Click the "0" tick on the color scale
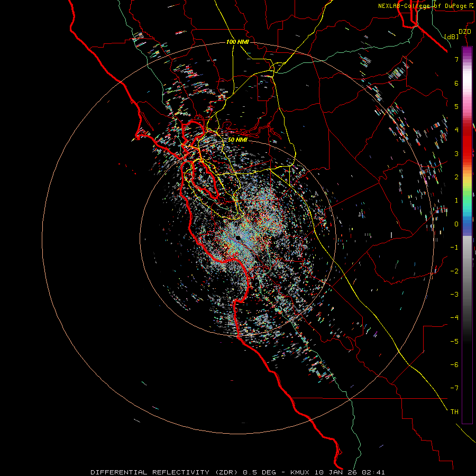The height and width of the screenshot is (476, 476). [x=456, y=224]
